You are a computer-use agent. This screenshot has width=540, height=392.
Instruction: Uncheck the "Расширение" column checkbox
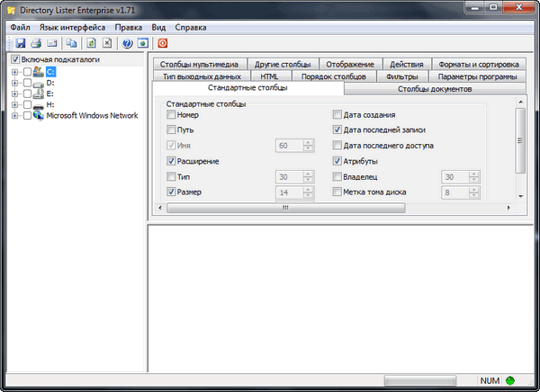[171, 161]
